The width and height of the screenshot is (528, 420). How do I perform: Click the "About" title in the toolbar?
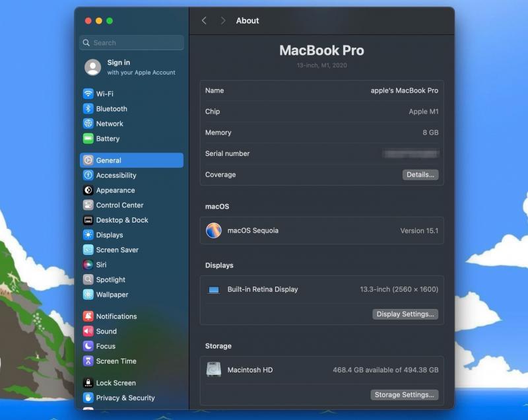tap(247, 20)
